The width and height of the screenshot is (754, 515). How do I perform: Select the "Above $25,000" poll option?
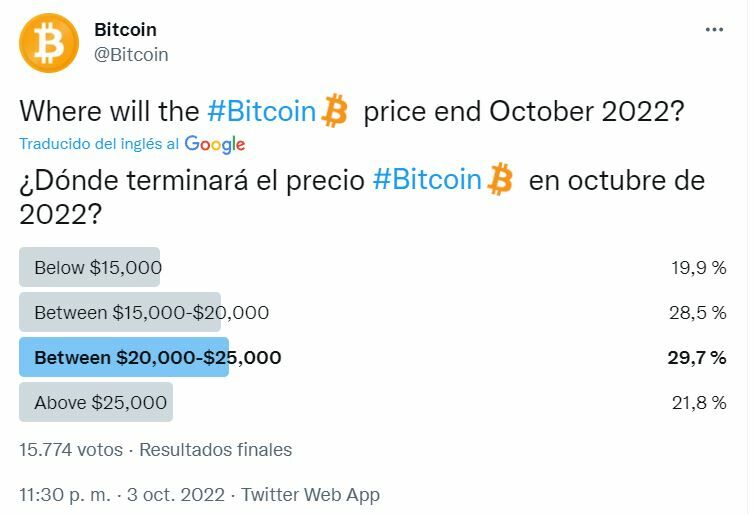coord(100,403)
